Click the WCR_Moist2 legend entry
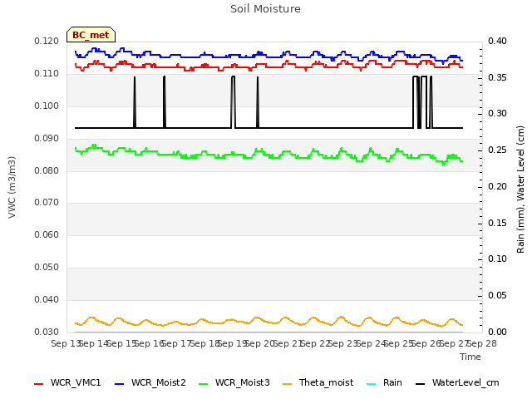 [150, 382]
